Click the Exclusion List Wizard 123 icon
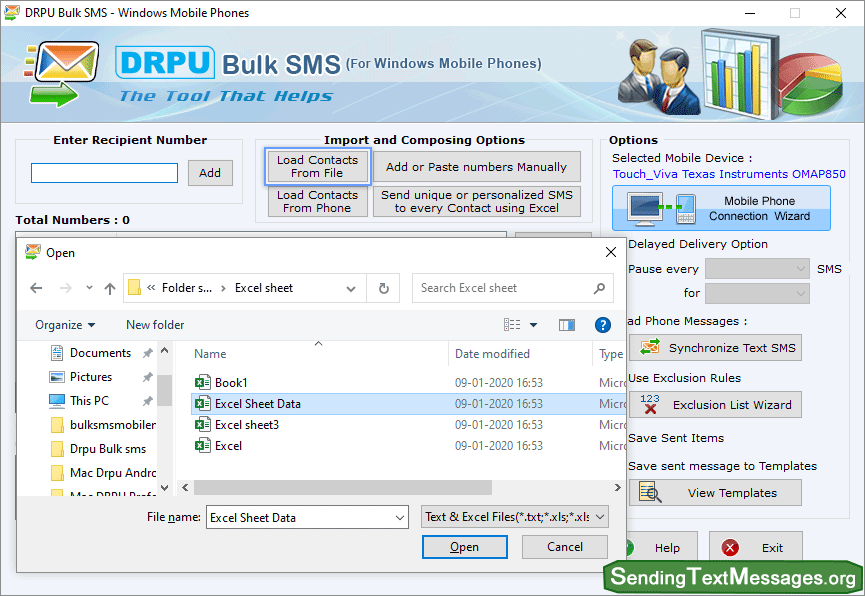 (650, 404)
